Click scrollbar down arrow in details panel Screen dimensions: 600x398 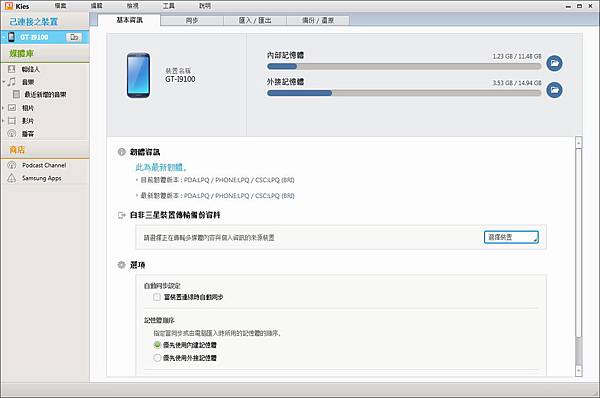coord(579,371)
